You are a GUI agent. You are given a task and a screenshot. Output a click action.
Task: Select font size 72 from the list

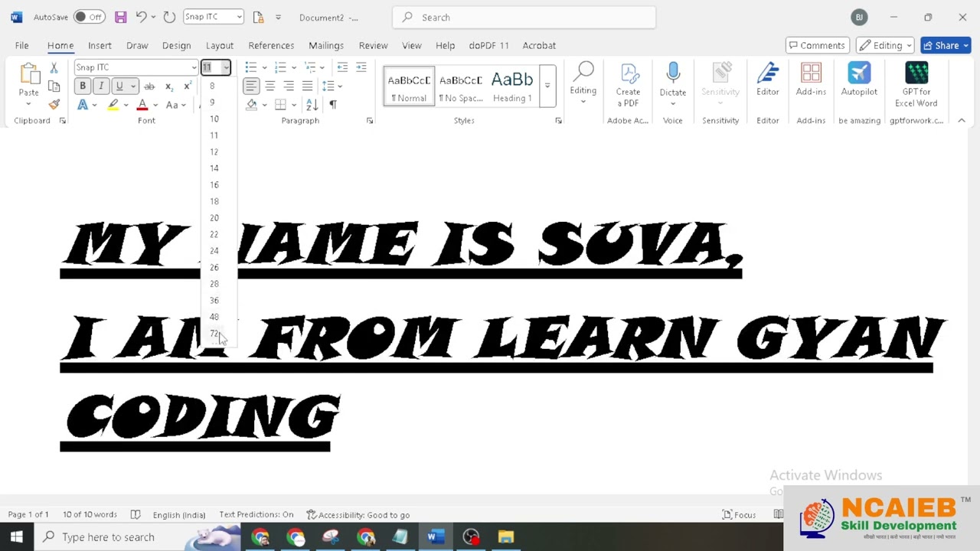[x=214, y=334]
